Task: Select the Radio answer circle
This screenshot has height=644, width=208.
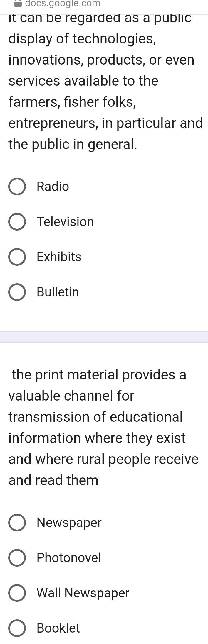Action: point(17,187)
